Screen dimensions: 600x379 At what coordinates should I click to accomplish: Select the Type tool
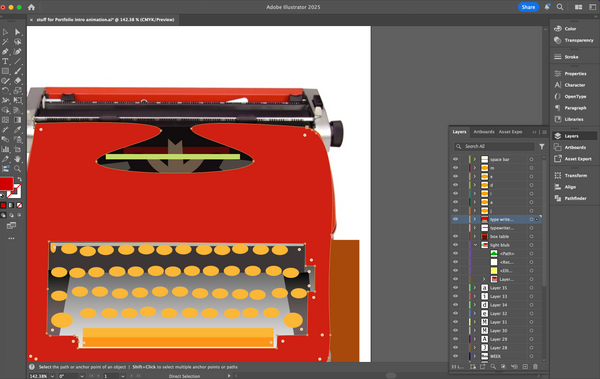5,61
